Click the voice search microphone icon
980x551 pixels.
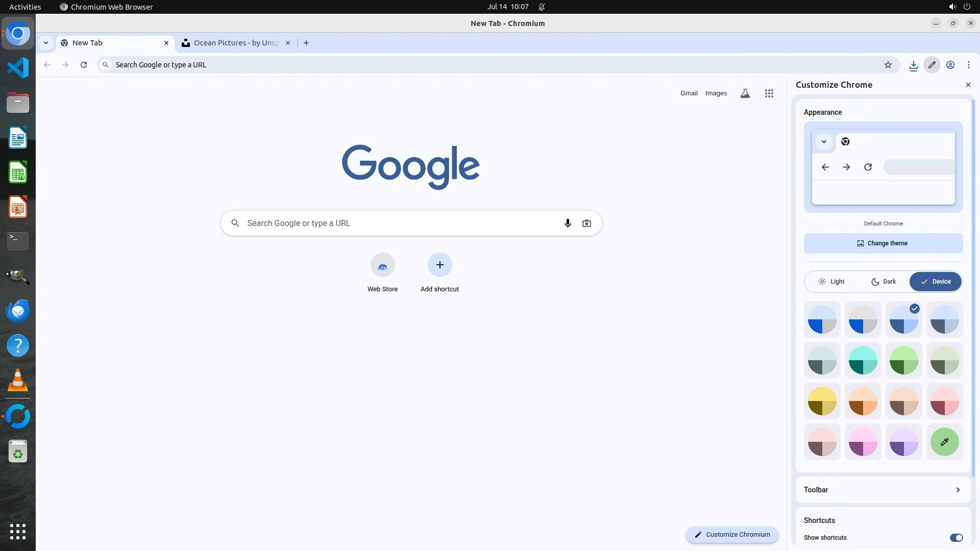[x=568, y=223]
